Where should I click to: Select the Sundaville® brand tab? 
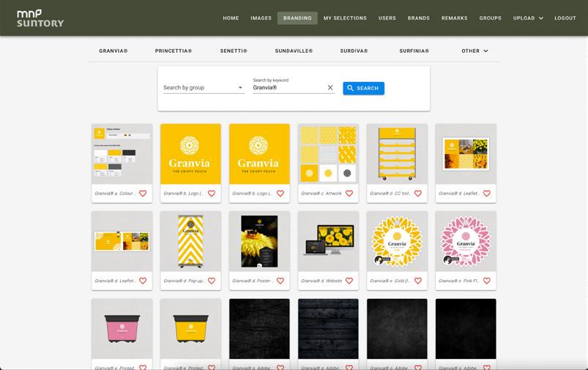coord(294,51)
